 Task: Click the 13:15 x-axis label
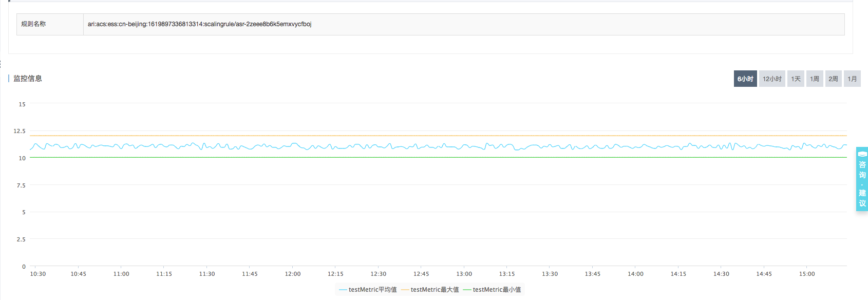click(507, 274)
